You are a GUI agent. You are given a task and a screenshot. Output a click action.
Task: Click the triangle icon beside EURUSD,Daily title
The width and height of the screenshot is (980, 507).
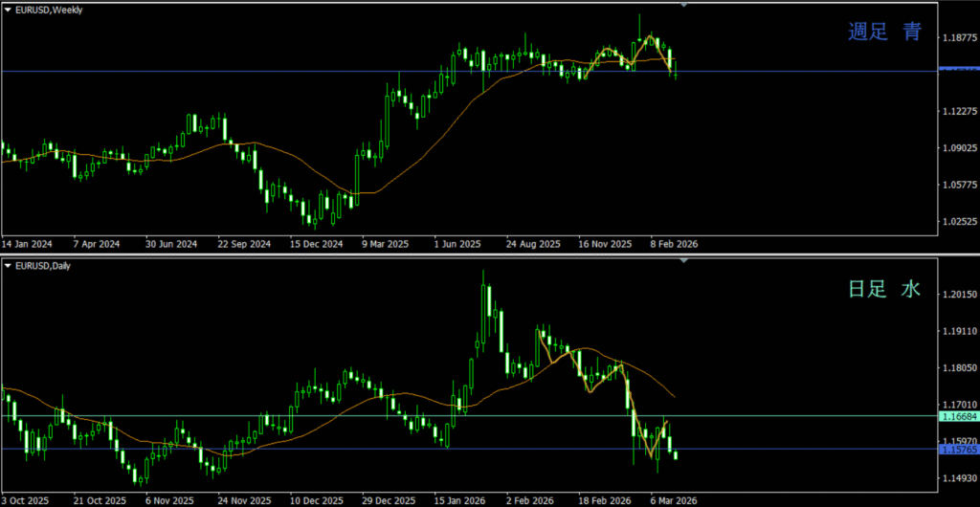pyautogui.click(x=8, y=265)
